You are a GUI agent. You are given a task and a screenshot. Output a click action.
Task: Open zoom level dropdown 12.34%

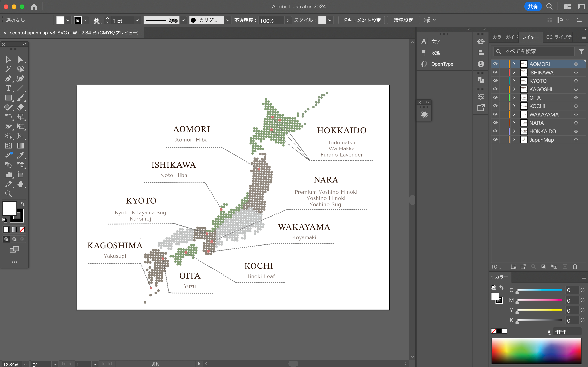(x=25, y=364)
